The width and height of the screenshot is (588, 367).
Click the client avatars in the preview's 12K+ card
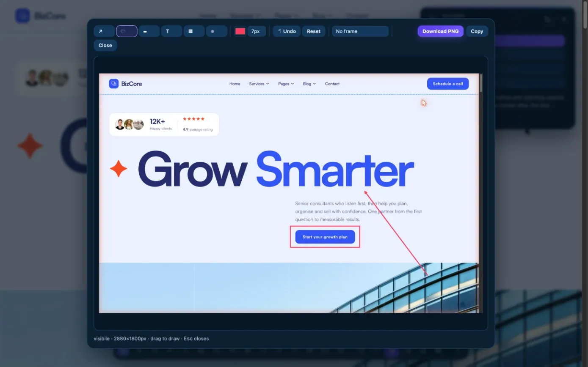click(x=130, y=124)
